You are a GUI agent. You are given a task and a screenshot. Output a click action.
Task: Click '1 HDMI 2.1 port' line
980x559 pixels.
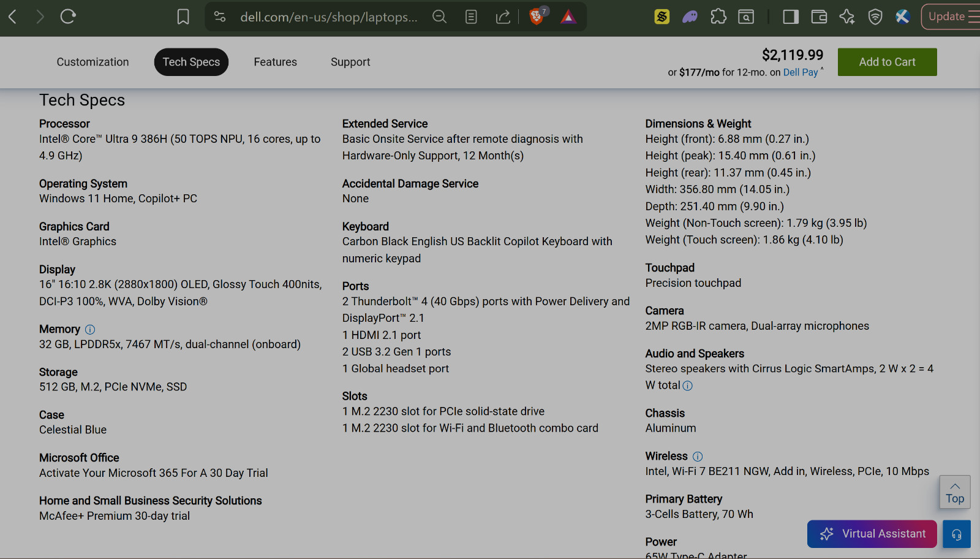(x=382, y=335)
